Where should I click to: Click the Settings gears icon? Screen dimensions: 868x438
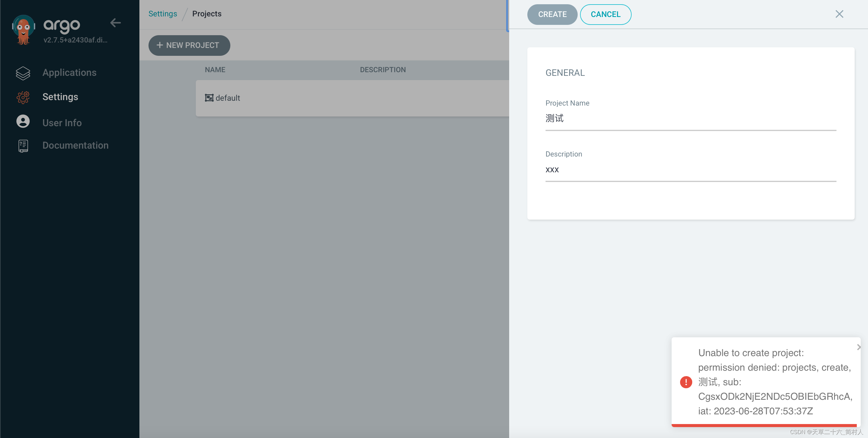(23, 97)
